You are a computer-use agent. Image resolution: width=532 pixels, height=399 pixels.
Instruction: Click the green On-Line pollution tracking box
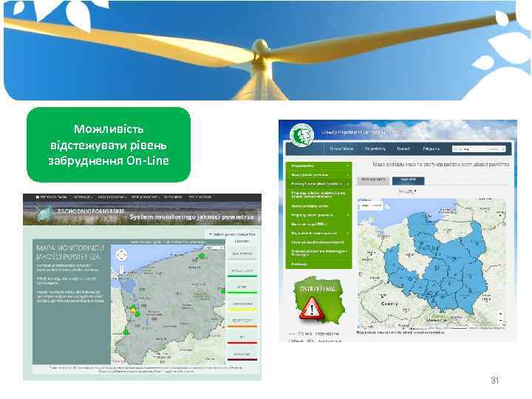[x=109, y=145]
